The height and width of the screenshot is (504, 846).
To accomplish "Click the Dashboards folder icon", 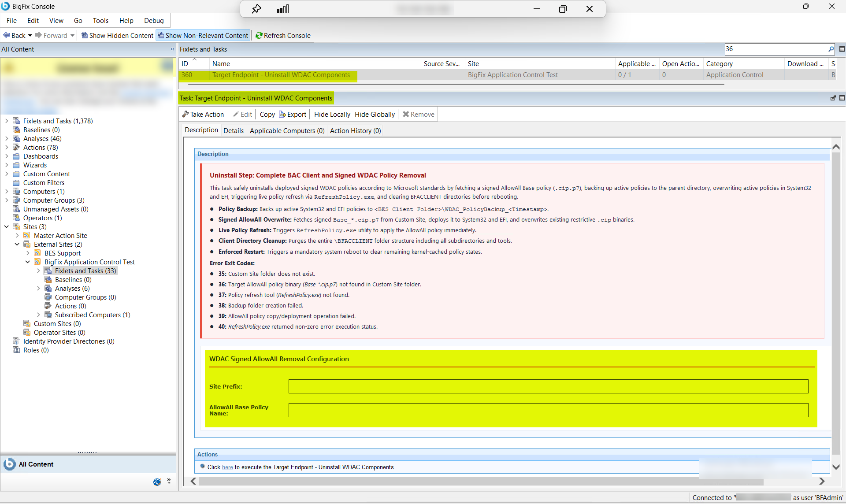I will [x=16, y=156].
